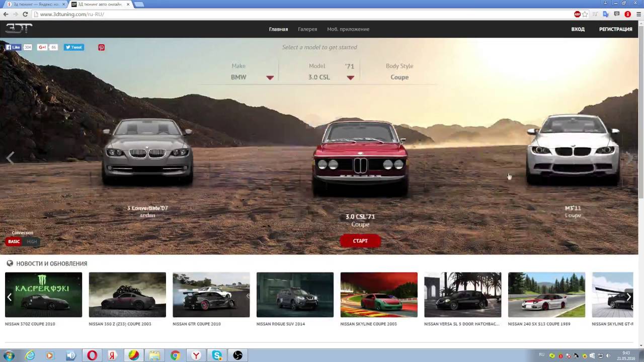Click the globe icon beside Новости и обновления

click(x=10, y=263)
